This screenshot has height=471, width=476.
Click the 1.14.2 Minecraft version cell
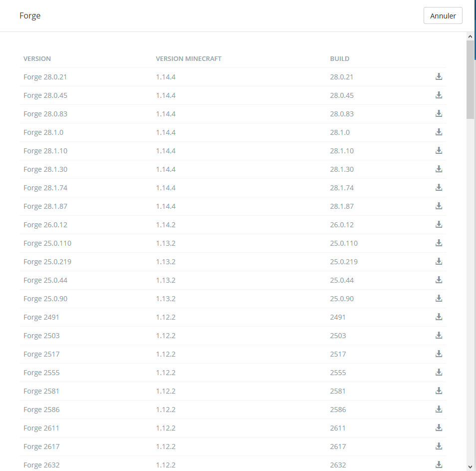click(x=166, y=225)
